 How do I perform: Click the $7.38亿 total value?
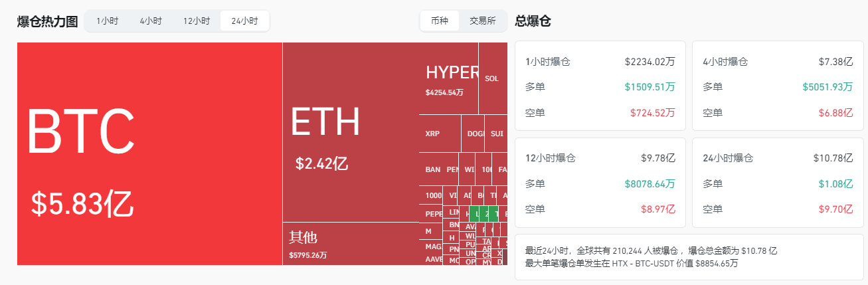[x=835, y=62]
